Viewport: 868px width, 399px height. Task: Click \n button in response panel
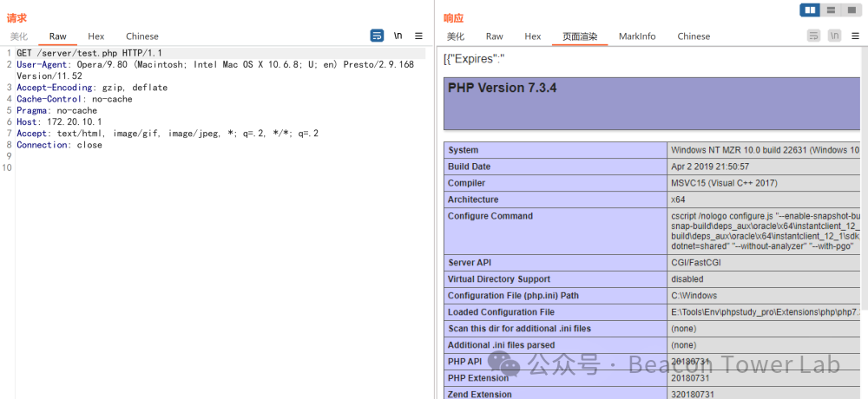[834, 36]
